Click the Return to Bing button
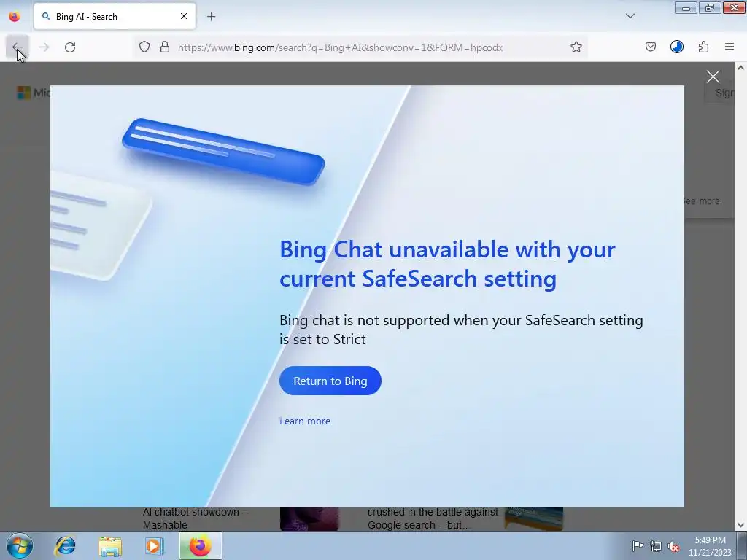The width and height of the screenshot is (747, 560). pos(330,381)
